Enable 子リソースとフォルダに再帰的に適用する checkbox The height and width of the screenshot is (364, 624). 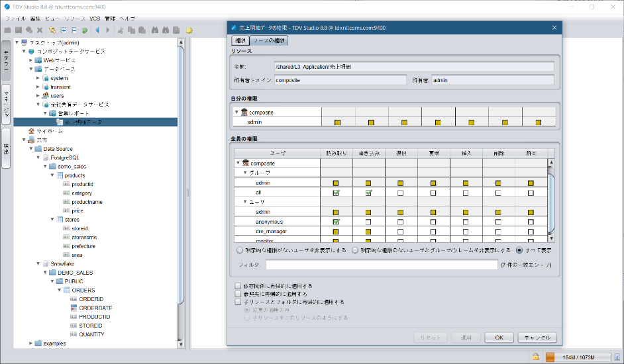click(238, 302)
